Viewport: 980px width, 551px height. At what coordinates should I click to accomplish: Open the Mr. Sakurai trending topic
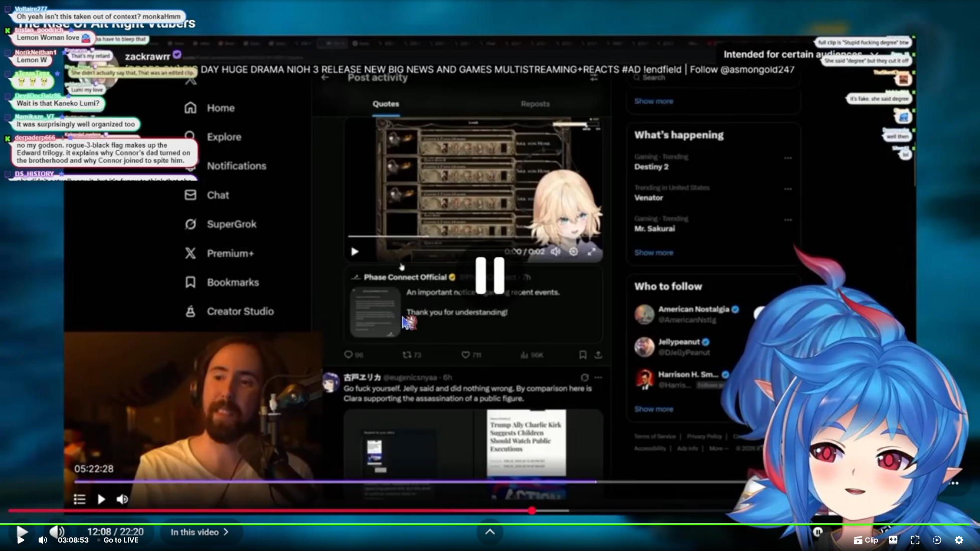[654, 229]
